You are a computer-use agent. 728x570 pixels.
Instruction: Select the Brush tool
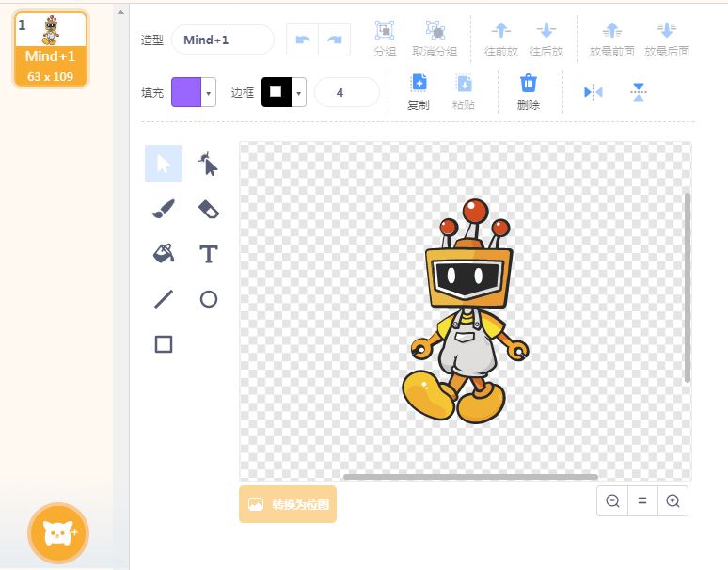(x=164, y=209)
